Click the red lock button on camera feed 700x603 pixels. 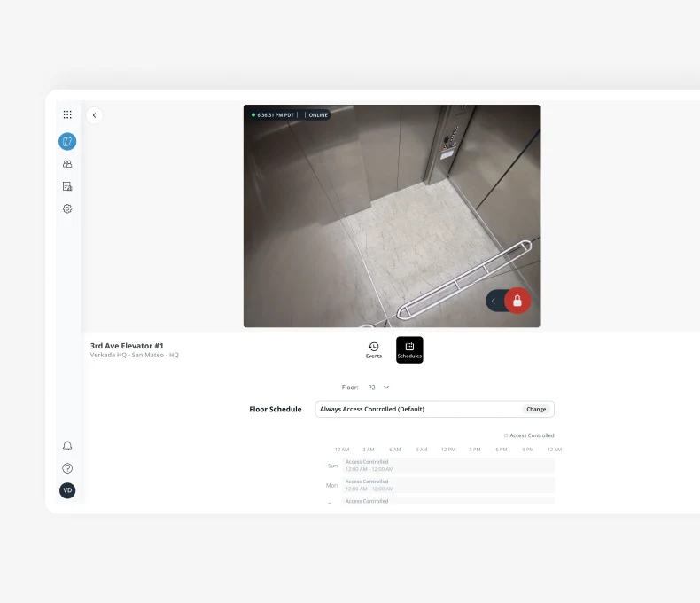click(x=517, y=301)
